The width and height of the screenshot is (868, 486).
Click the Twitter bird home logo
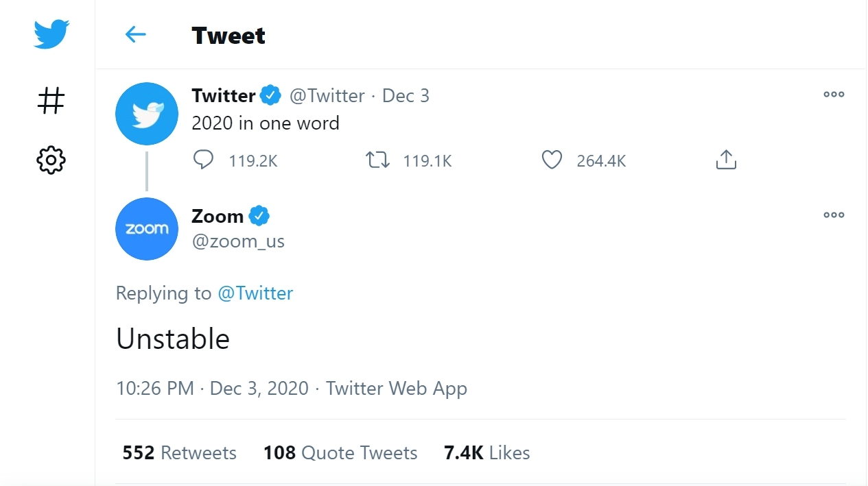51,34
